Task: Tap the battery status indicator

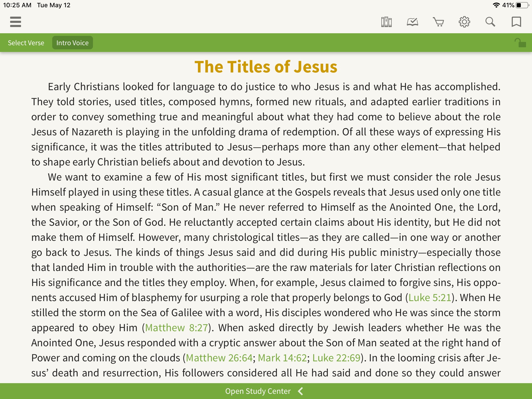Action: point(522,5)
